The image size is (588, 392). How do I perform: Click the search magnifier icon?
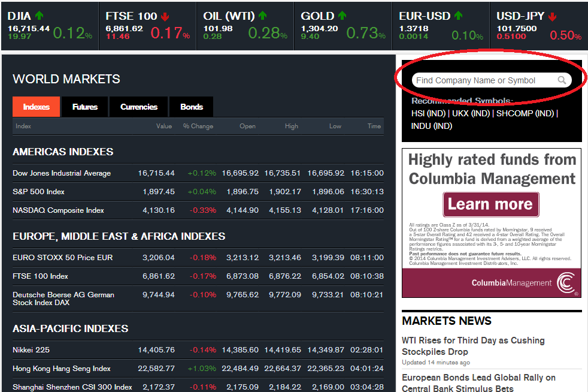pos(562,80)
